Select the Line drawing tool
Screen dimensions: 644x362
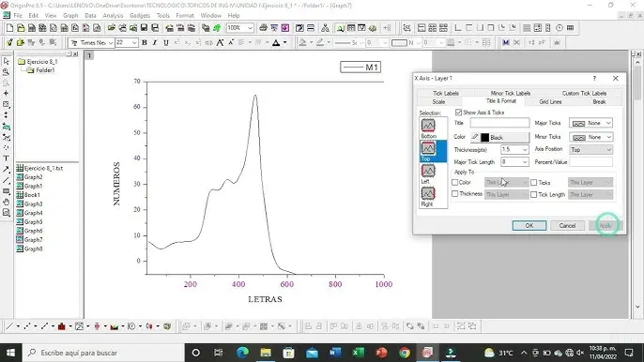7,180
